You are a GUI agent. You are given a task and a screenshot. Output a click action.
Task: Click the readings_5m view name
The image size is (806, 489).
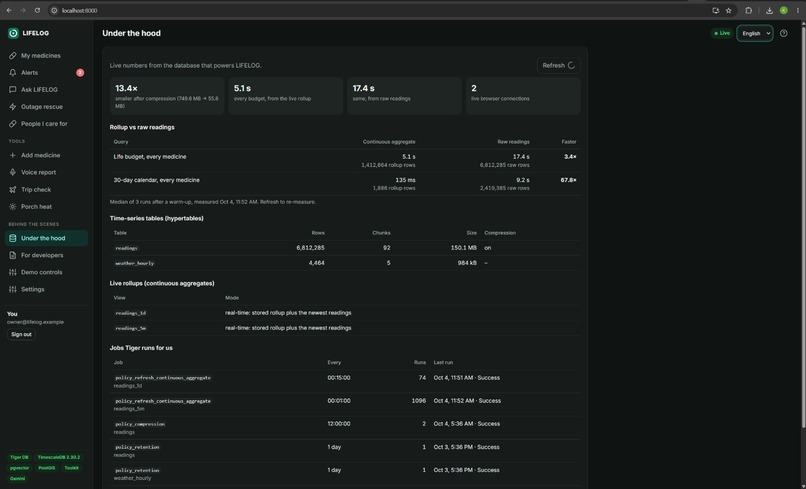pyautogui.click(x=131, y=328)
